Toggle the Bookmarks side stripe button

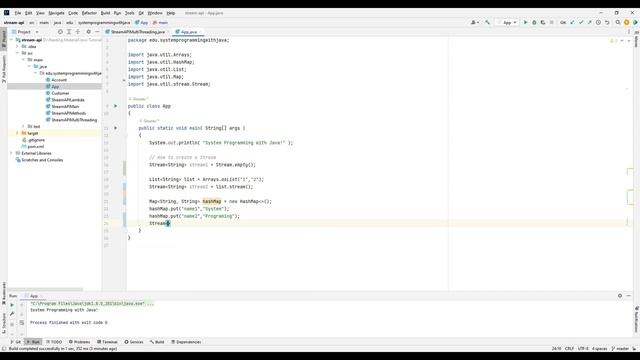pyautogui.click(x=4, y=293)
